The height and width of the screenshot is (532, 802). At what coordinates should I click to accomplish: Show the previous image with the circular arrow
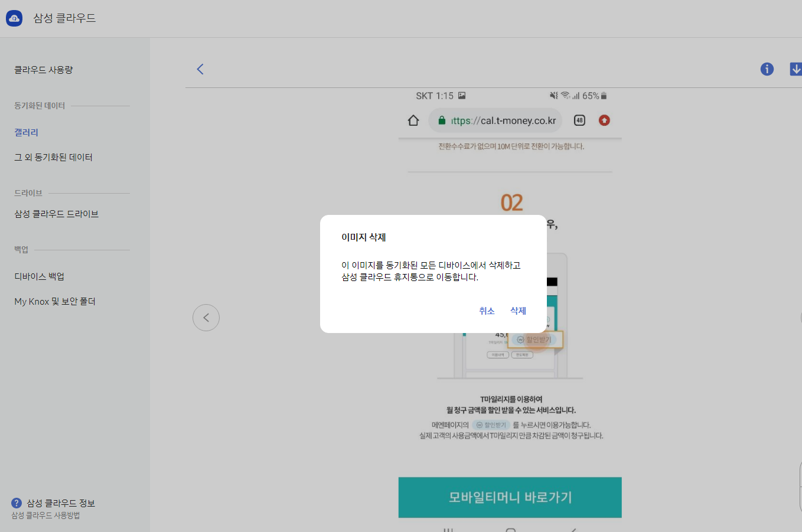pos(206,318)
